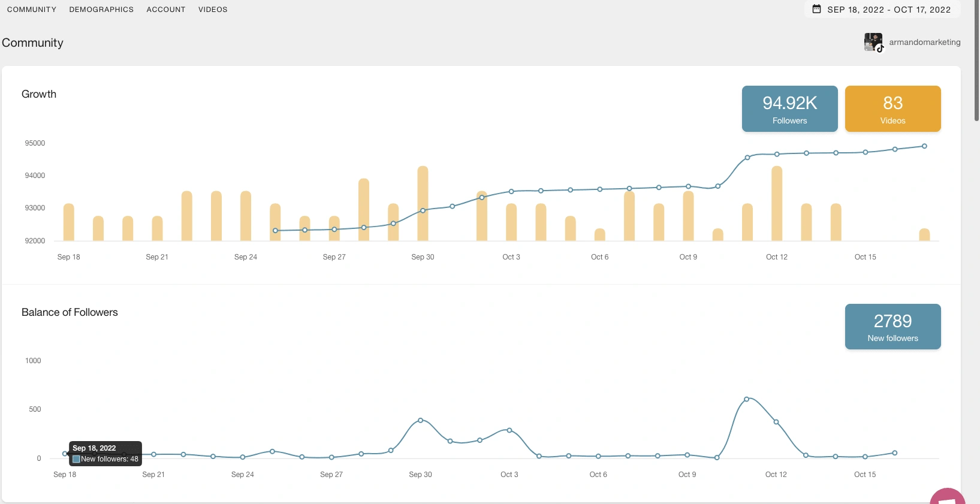
Task: Click the armandomarketing profile avatar
Action: pos(873,43)
